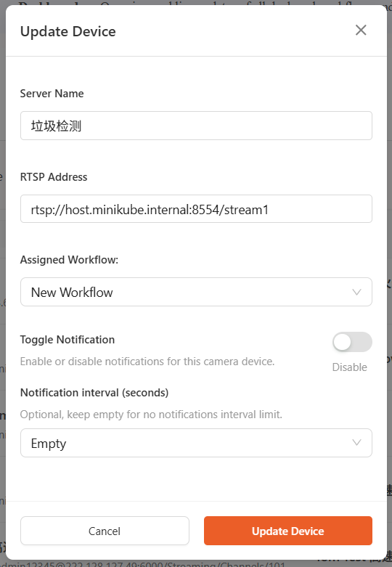Close the Update Device dialog
Viewport: 392px width, 567px height.
pyautogui.click(x=361, y=30)
